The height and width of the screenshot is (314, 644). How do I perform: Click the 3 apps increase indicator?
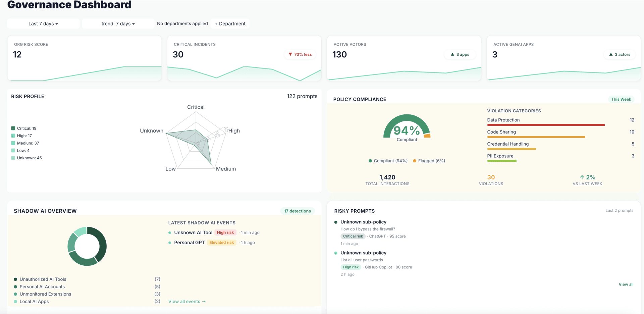[460, 54]
